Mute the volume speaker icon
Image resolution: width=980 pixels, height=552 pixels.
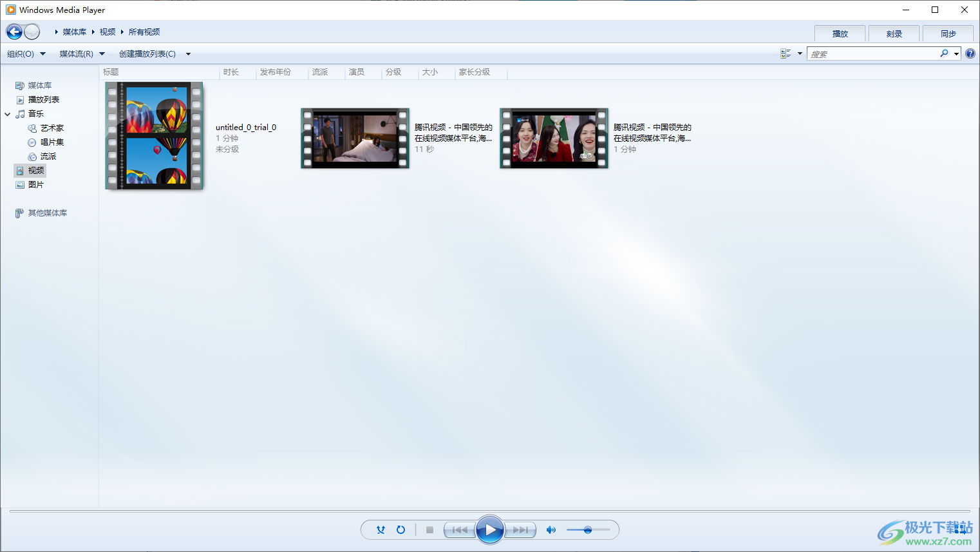click(x=551, y=529)
